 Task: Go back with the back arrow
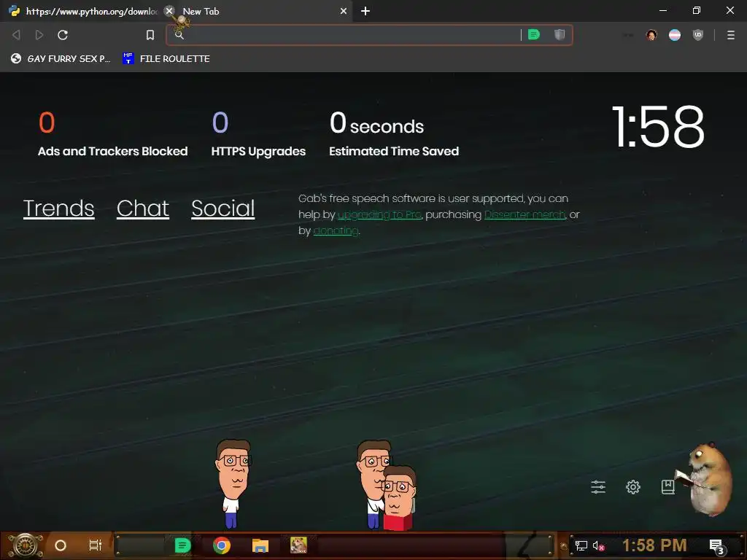point(16,35)
